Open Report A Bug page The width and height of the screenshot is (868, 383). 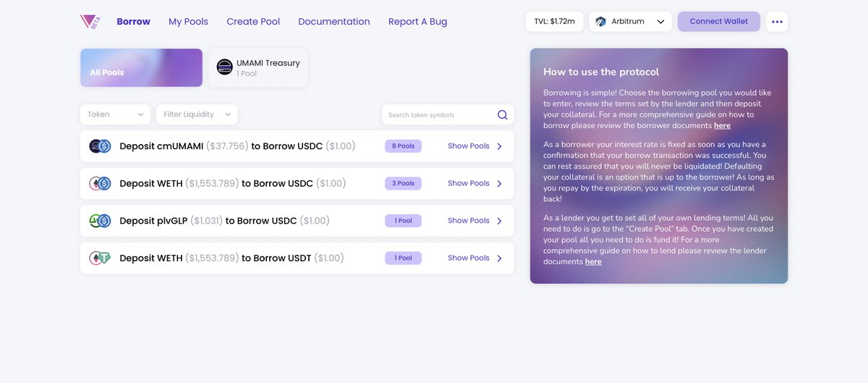click(417, 22)
